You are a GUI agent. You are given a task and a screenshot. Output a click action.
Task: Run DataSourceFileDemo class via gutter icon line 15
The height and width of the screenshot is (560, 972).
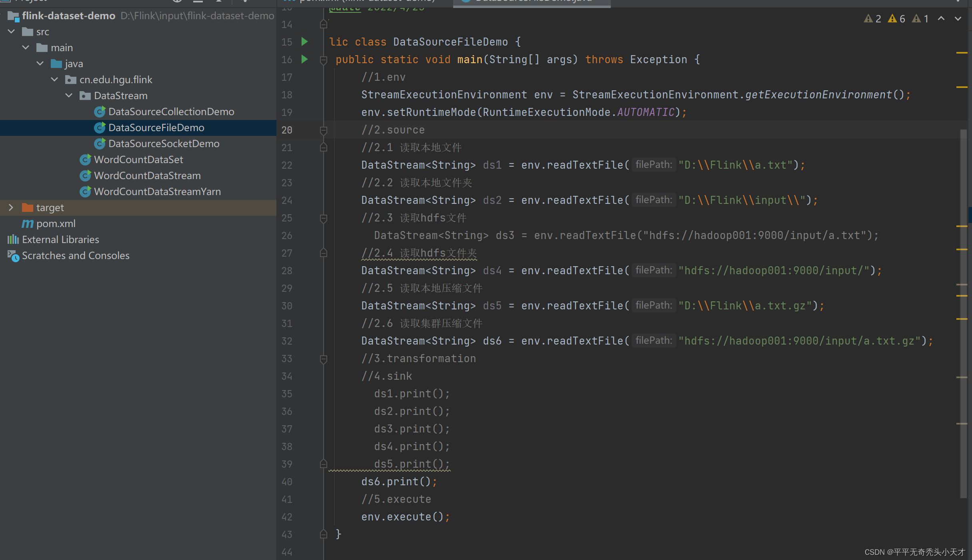pos(304,42)
